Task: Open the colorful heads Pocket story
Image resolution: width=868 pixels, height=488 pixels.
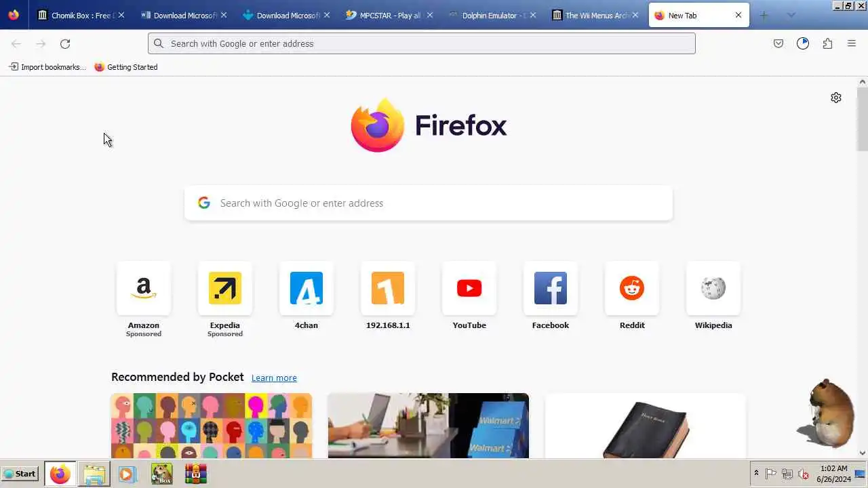Action: 212,426
